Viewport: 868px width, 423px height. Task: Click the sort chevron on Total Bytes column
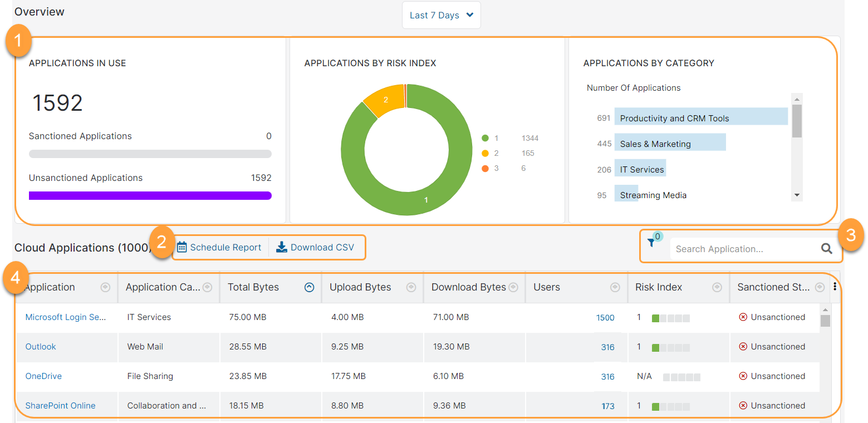[x=310, y=287]
